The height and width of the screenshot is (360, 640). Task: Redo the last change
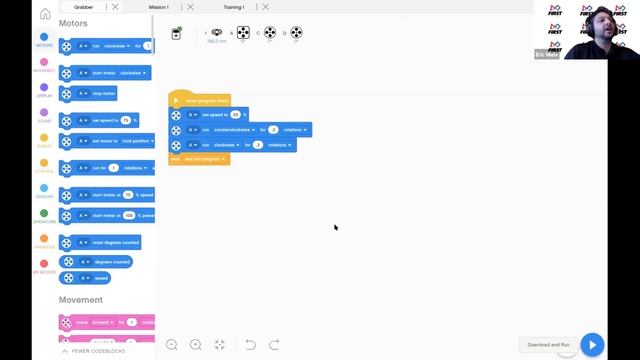(x=274, y=344)
